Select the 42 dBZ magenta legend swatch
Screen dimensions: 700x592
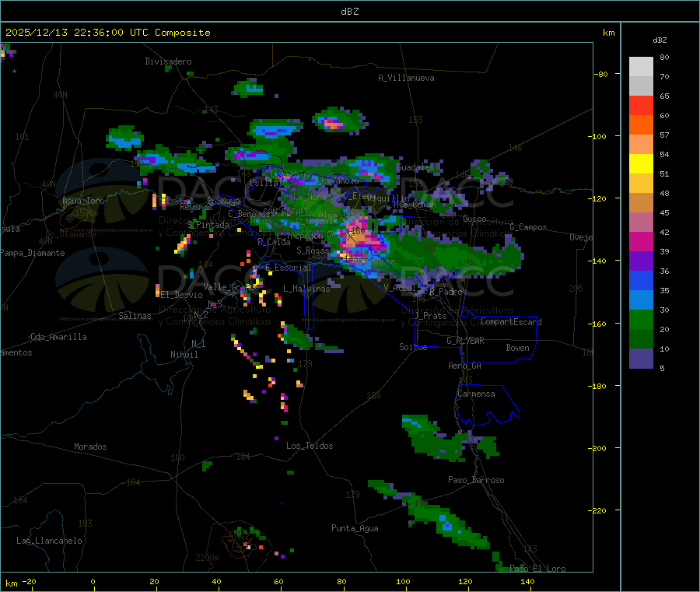[x=641, y=241]
